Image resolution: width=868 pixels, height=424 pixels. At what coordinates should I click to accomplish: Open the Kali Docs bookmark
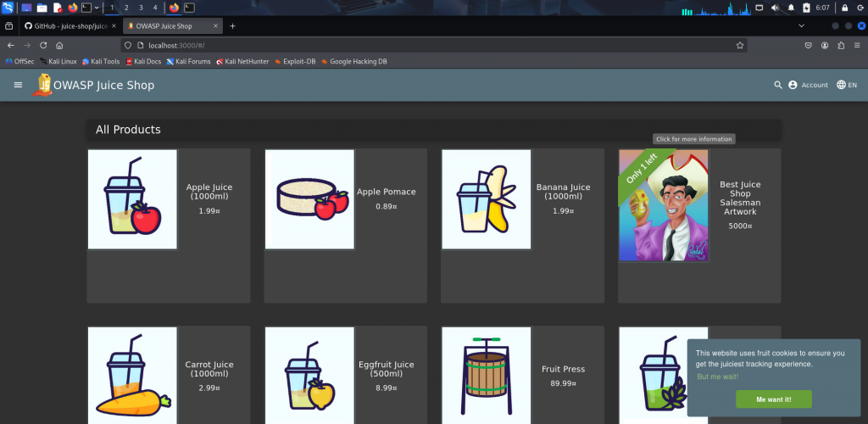(x=143, y=61)
